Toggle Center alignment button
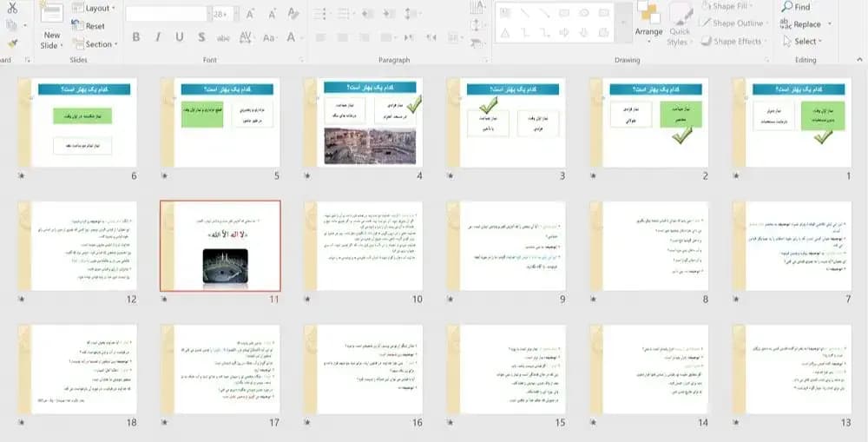The height and width of the screenshot is (442, 868). click(x=343, y=37)
